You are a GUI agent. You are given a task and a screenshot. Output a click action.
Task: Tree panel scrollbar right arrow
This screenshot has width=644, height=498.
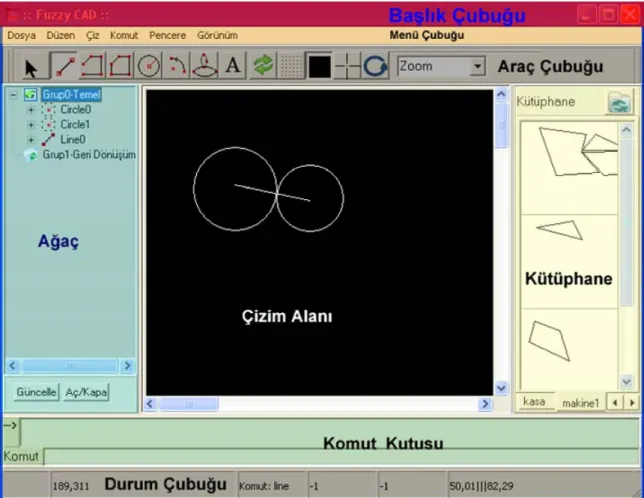[x=127, y=365]
